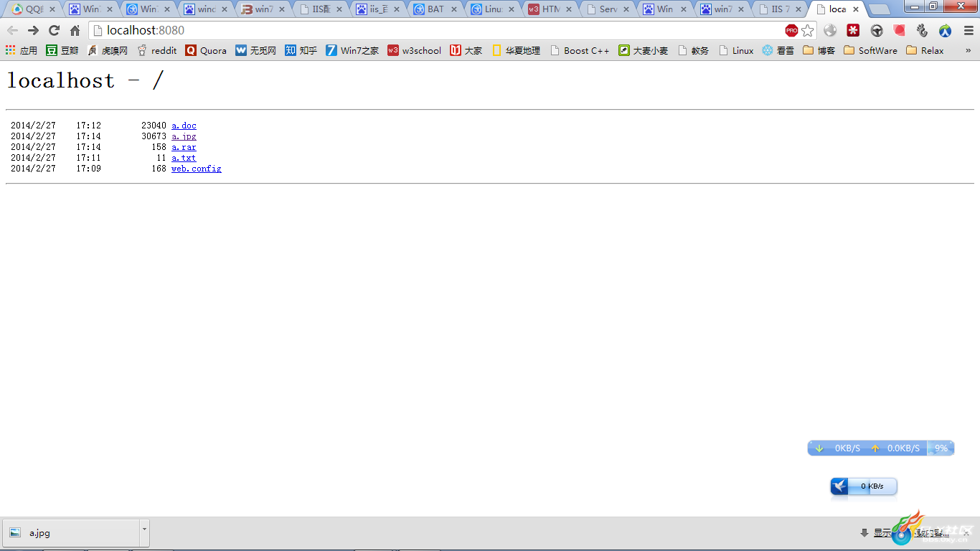The image size is (980, 551).
Task: Click the blue bird 0 KB/s widget
Action: (x=864, y=486)
